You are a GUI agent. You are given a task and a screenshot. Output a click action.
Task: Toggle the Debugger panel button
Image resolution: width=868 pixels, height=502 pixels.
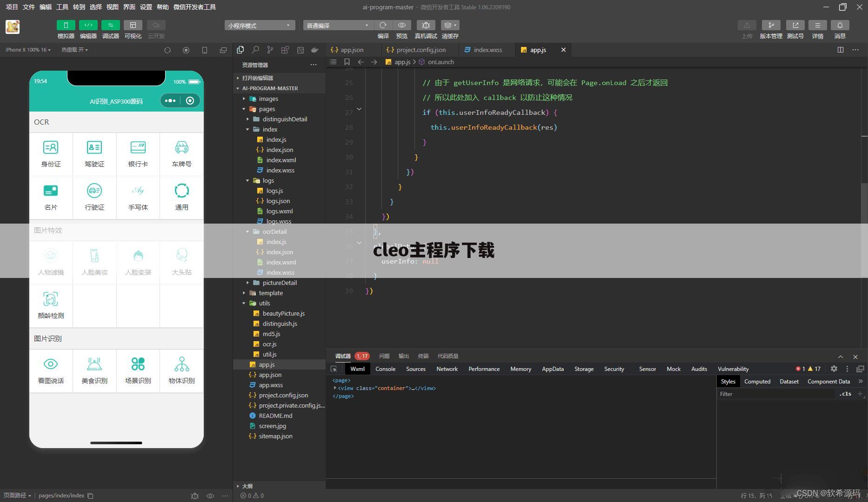pyautogui.click(x=110, y=25)
